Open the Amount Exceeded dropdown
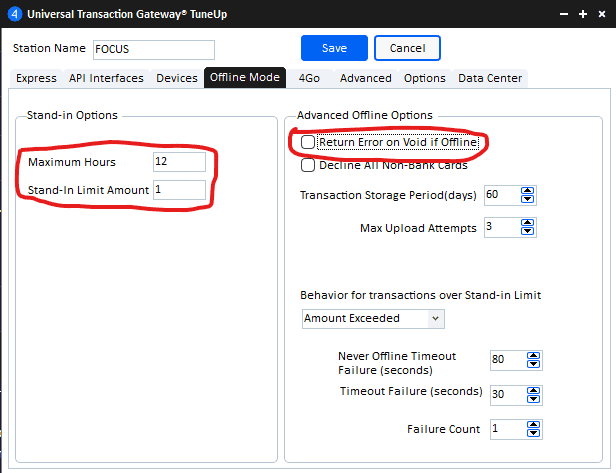616x473 pixels. (434, 318)
